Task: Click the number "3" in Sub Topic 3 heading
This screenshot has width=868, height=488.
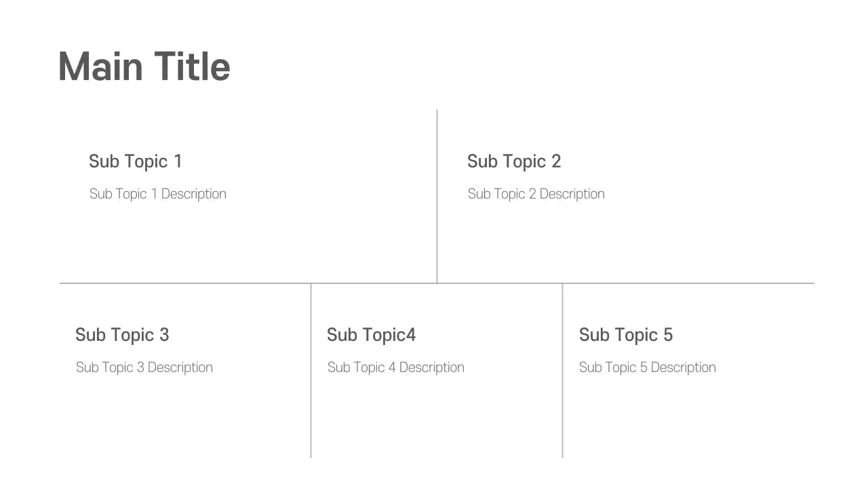Action: 164,335
